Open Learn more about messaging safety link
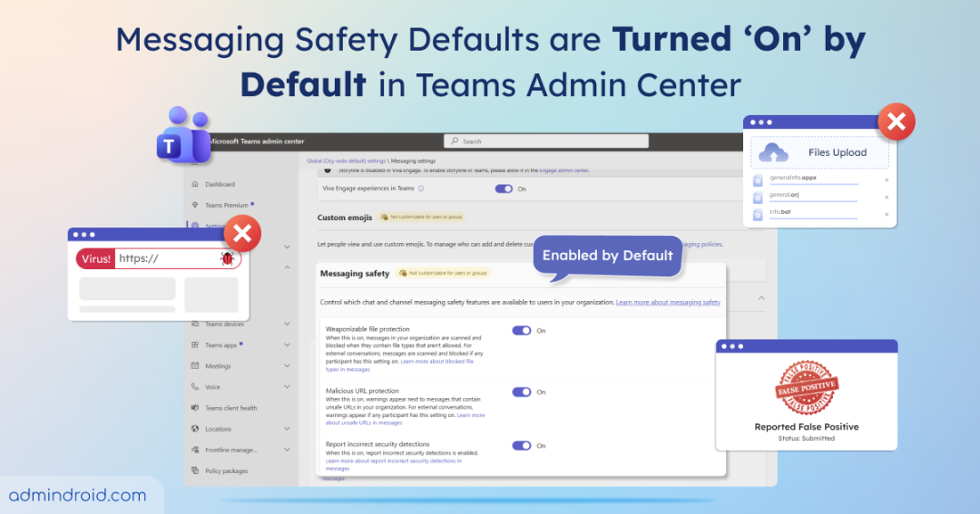Screen dimensions: 980x514 point(668,302)
